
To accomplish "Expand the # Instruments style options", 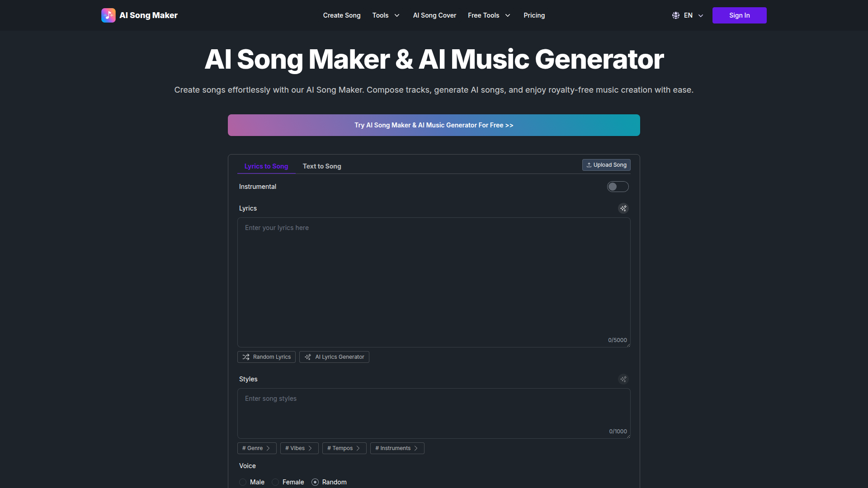I will pyautogui.click(x=397, y=448).
